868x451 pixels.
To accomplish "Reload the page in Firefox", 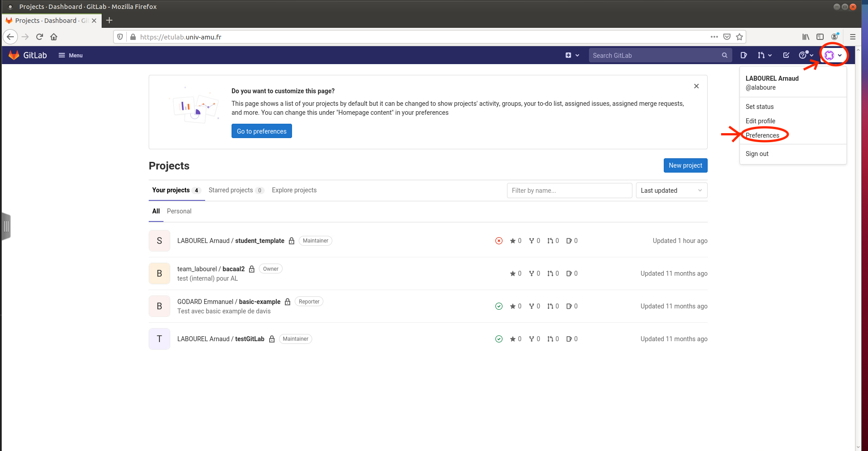I will [x=39, y=37].
